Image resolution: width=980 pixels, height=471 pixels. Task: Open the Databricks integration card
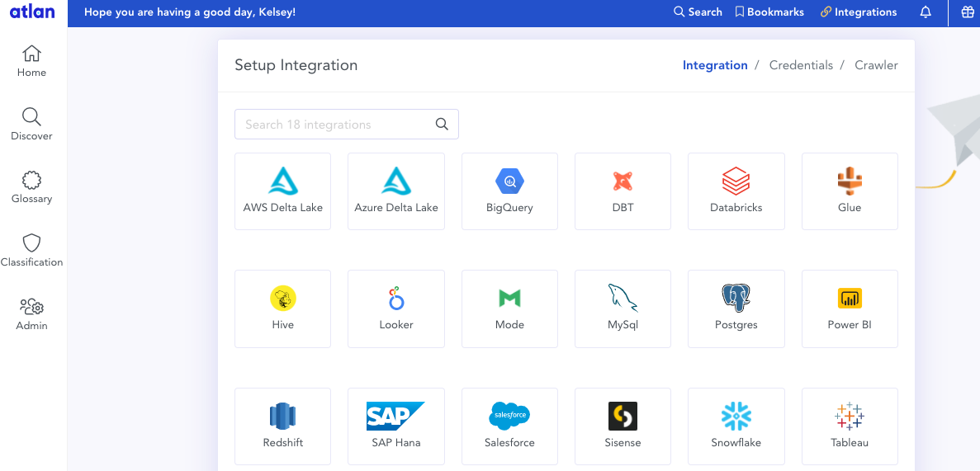coord(736,191)
